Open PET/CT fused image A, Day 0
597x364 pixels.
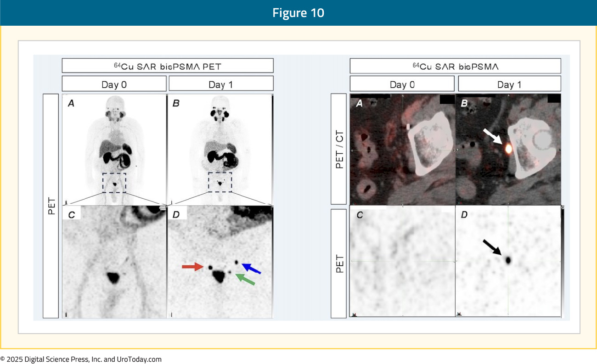(x=402, y=150)
